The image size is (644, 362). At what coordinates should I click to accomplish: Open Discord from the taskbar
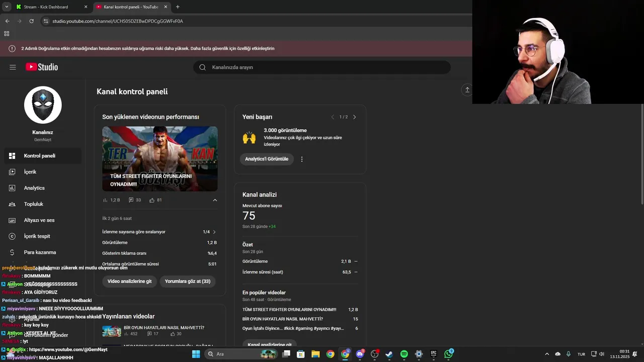[x=360, y=354]
